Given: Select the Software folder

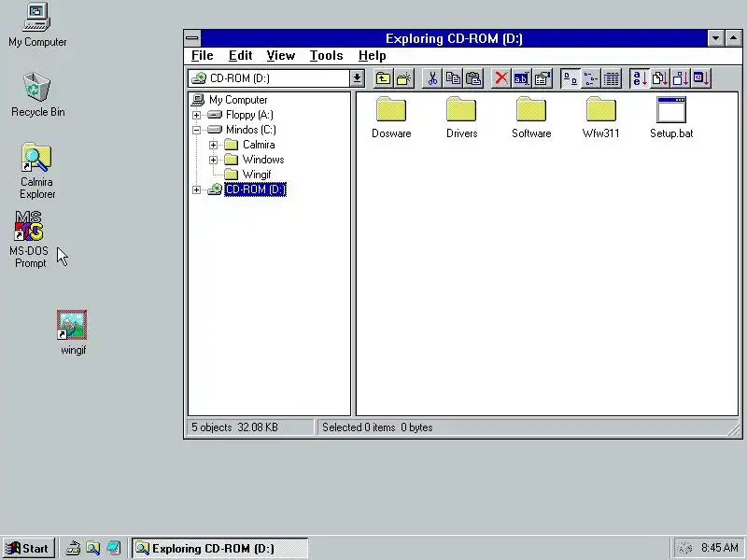Looking at the screenshot, I should 531,118.
